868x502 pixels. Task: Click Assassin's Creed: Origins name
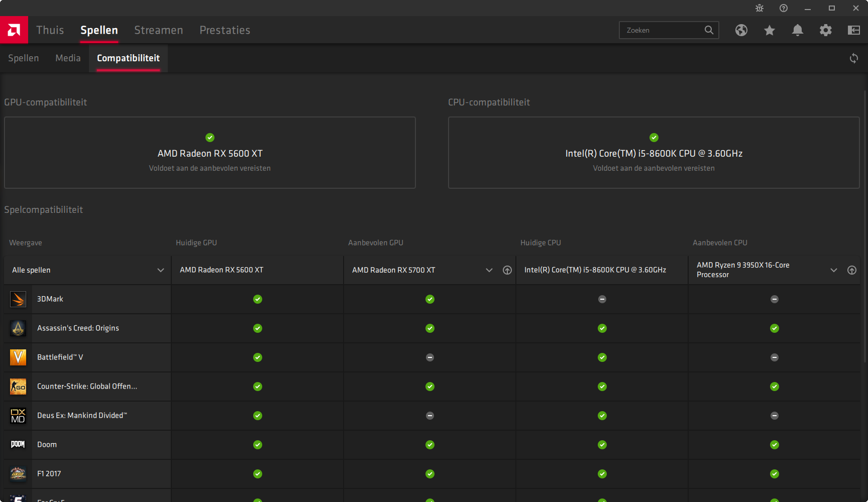click(78, 328)
